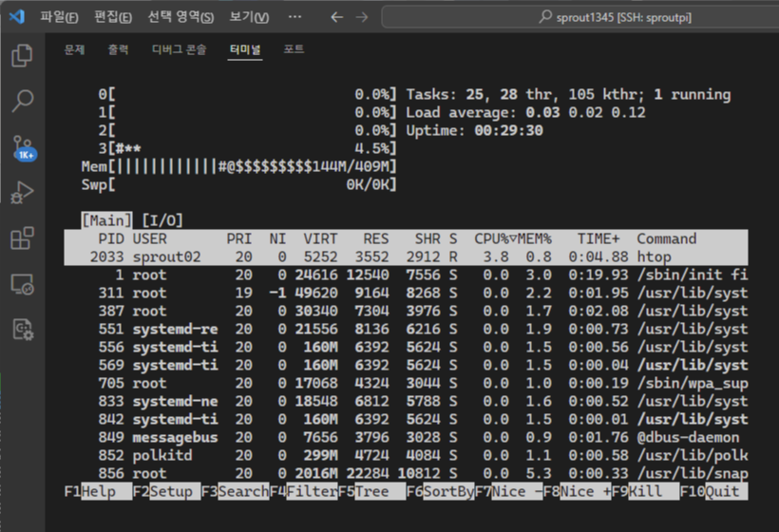779x532 pixels.
Task: Go forward with the right arrow
Action: [362, 17]
